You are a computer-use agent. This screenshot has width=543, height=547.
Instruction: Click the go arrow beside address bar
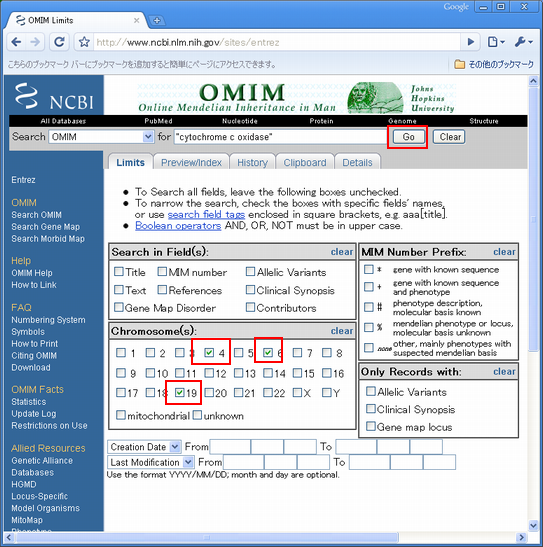pos(470,42)
